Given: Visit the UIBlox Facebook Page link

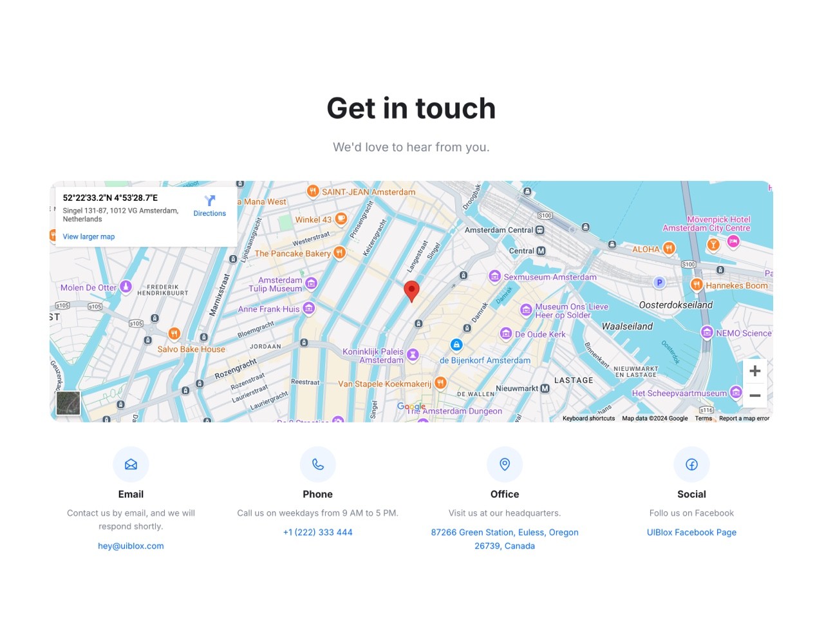Looking at the screenshot, I should tap(692, 532).
